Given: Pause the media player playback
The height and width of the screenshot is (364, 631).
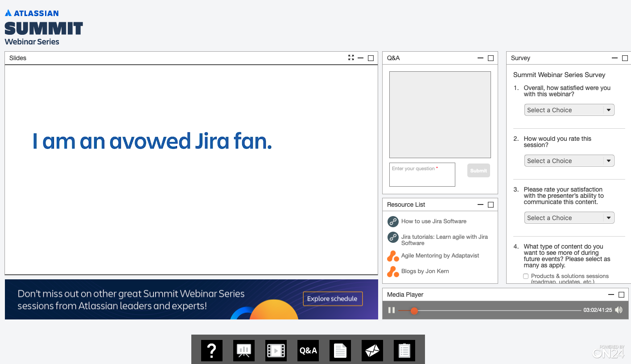Looking at the screenshot, I should click(x=392, y=310).
